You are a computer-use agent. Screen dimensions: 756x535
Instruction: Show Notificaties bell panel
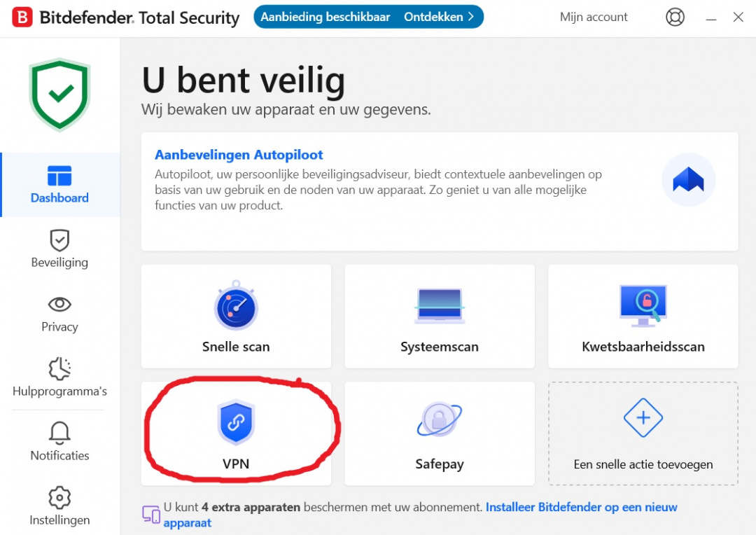(59, 442)
